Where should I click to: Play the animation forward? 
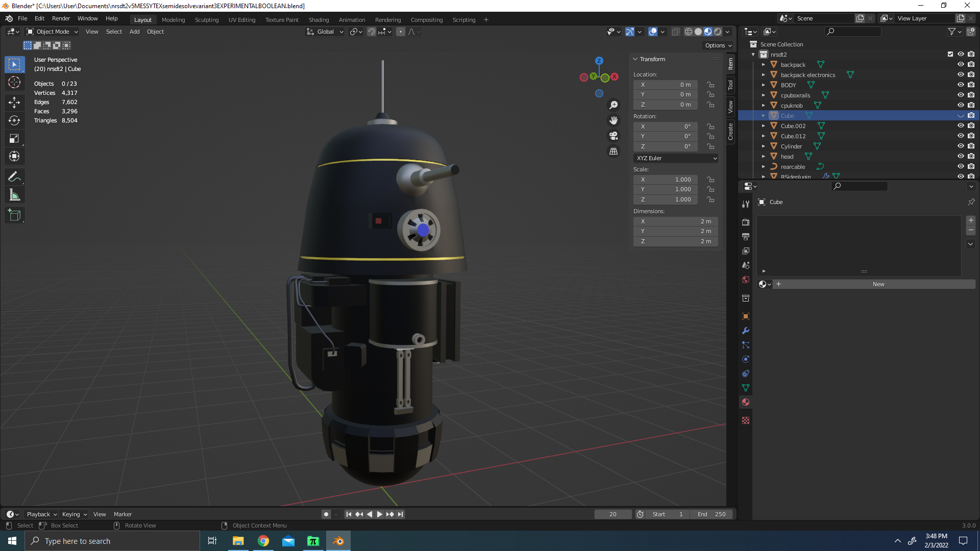click(379, 514)
